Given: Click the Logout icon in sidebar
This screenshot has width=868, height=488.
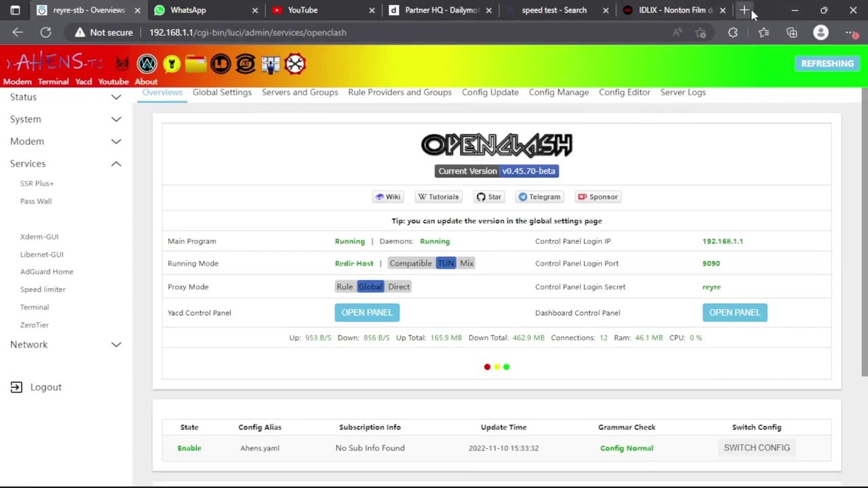Looking at the screenshot, I should [17, 387].
